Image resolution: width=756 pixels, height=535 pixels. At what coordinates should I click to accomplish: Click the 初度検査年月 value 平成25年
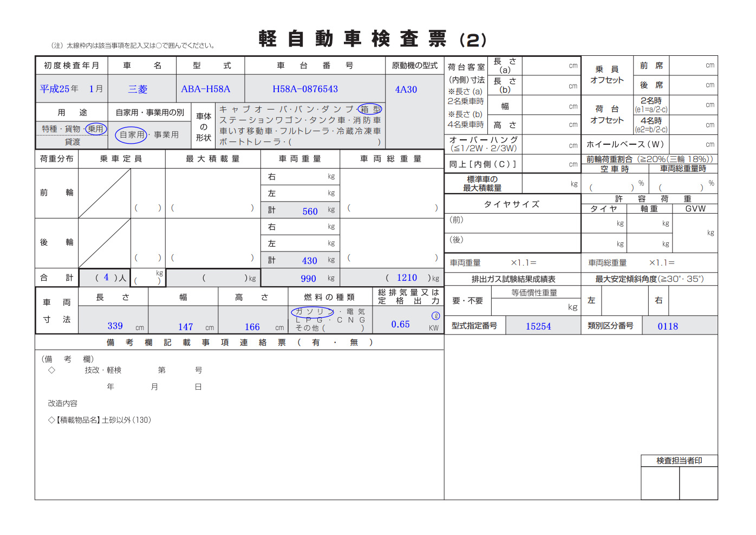click(x=59, y=89)
